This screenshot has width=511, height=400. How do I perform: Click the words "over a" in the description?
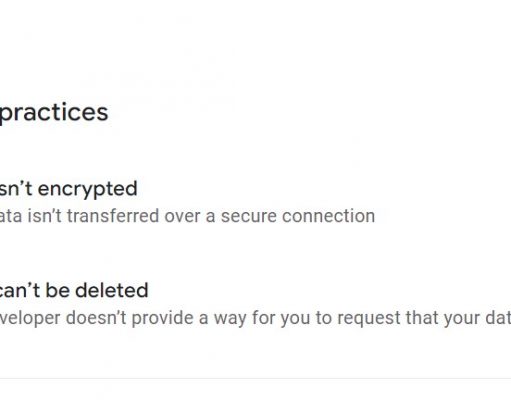(189, 217)
